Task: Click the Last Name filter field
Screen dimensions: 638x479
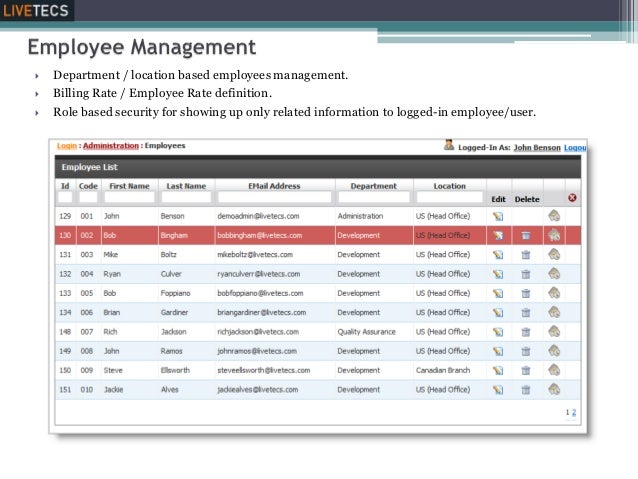Action: [x=186, y=197]
